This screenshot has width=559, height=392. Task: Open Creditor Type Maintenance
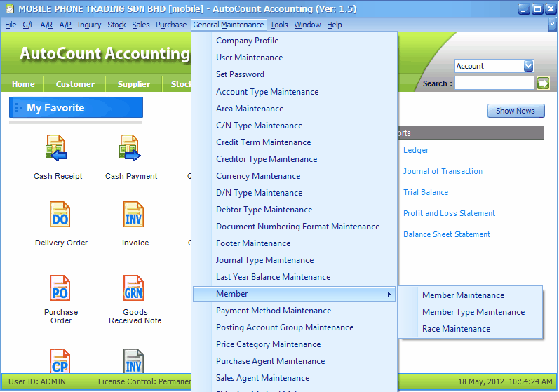coord(295,159)
